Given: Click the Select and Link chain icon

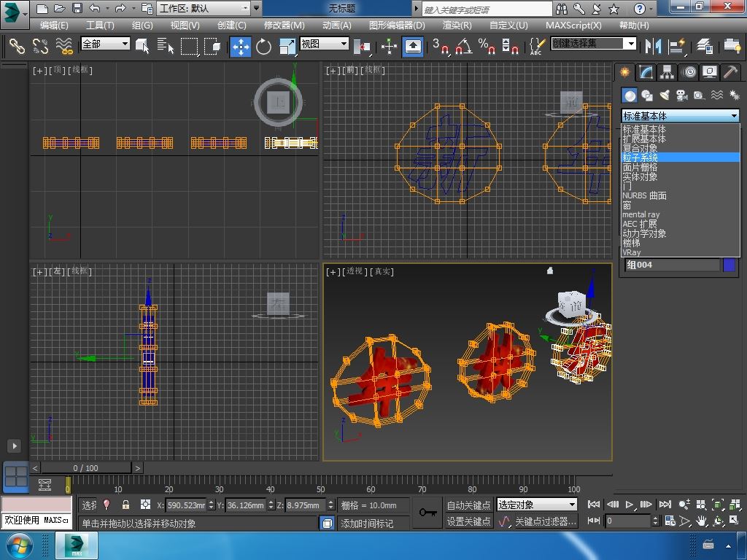Looking at the screenshot, I should [x=17, y=46].
